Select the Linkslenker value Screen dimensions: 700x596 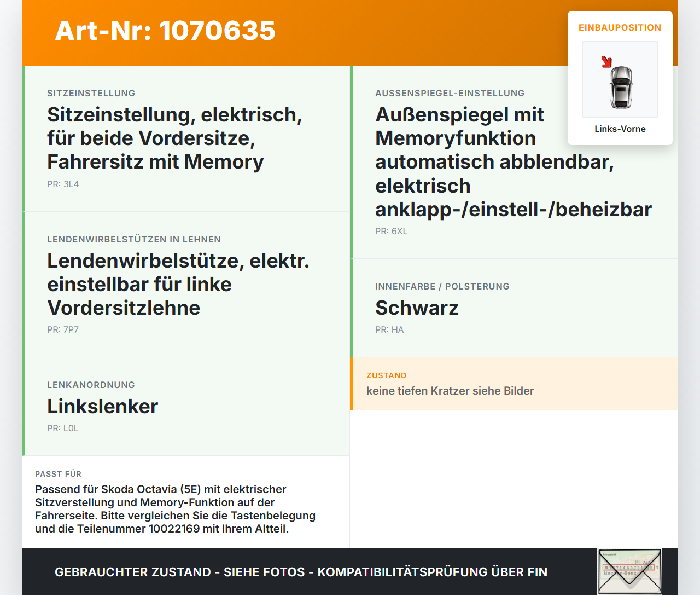point(102,406)
